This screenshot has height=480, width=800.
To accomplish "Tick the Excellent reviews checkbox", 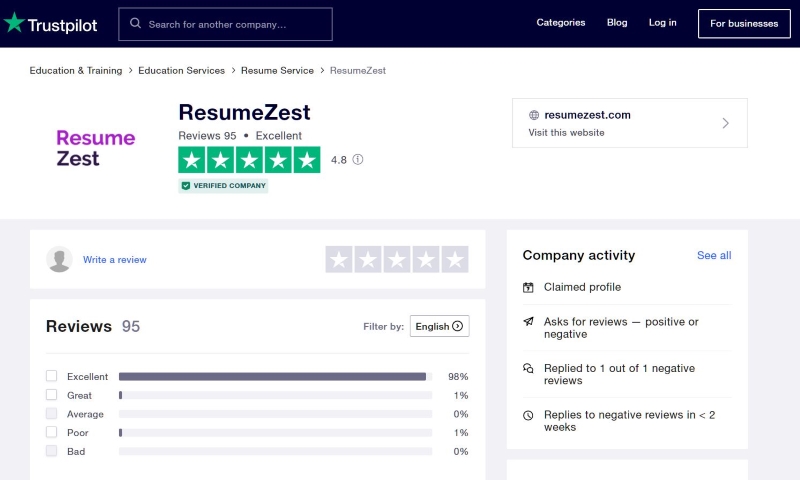I will (52, 376).
